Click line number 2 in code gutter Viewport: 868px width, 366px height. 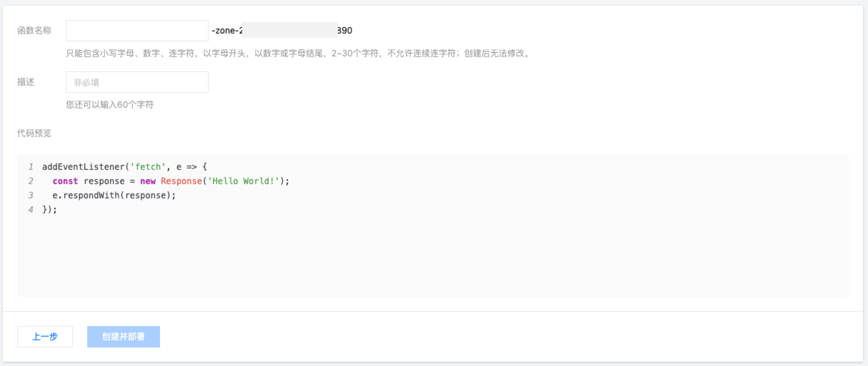point(31,181)
